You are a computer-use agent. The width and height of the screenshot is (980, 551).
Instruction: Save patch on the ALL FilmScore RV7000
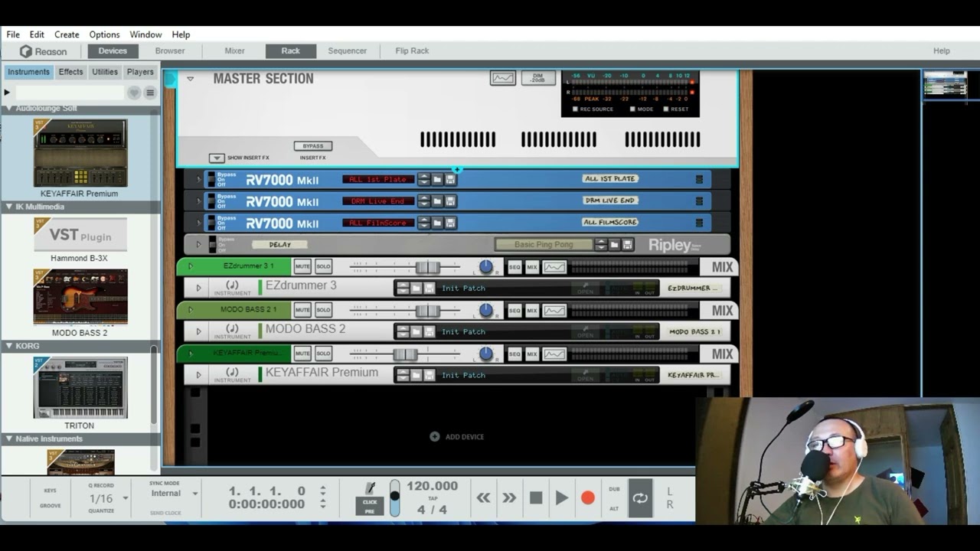click(x=450, y=223)
